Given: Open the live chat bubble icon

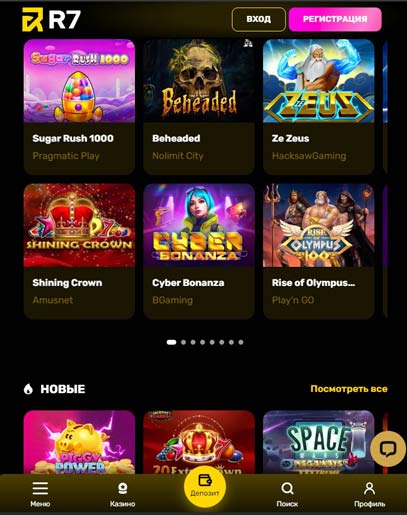Looking at the screenshot, I should pyautogui.click(x=388, y=449).
